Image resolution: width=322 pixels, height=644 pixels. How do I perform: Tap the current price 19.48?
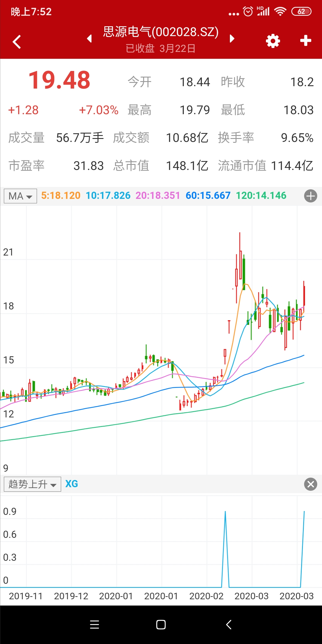59,80
